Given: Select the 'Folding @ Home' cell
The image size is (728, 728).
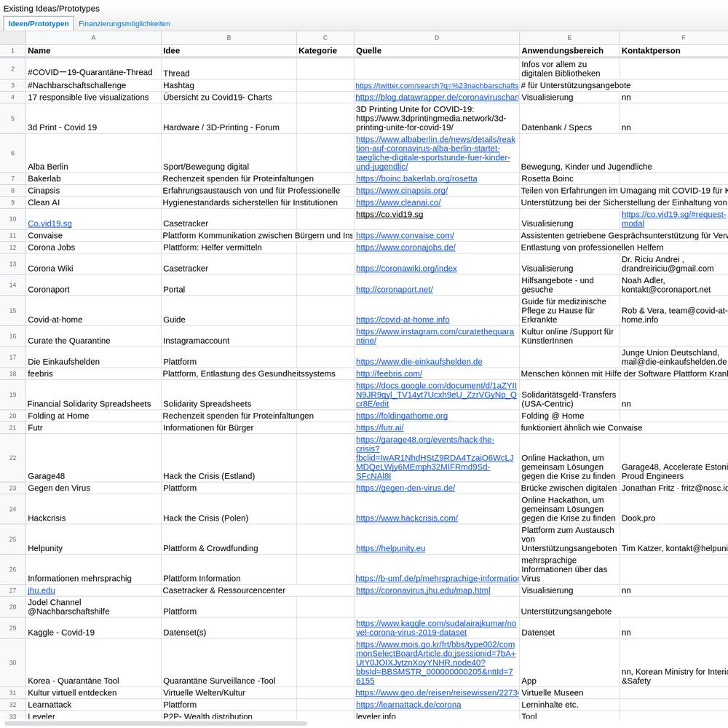Looking at the screenshot, I should point(569,416).
